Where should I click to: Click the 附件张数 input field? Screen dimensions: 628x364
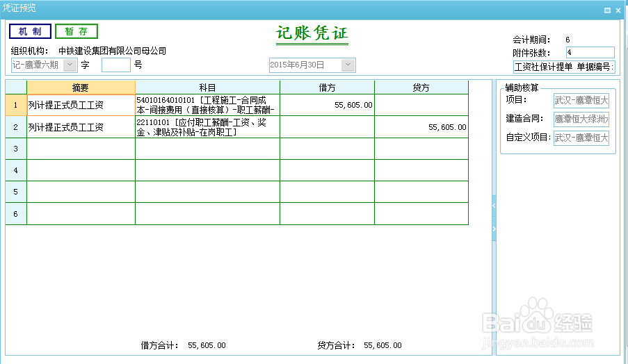(x=590, y=52)
